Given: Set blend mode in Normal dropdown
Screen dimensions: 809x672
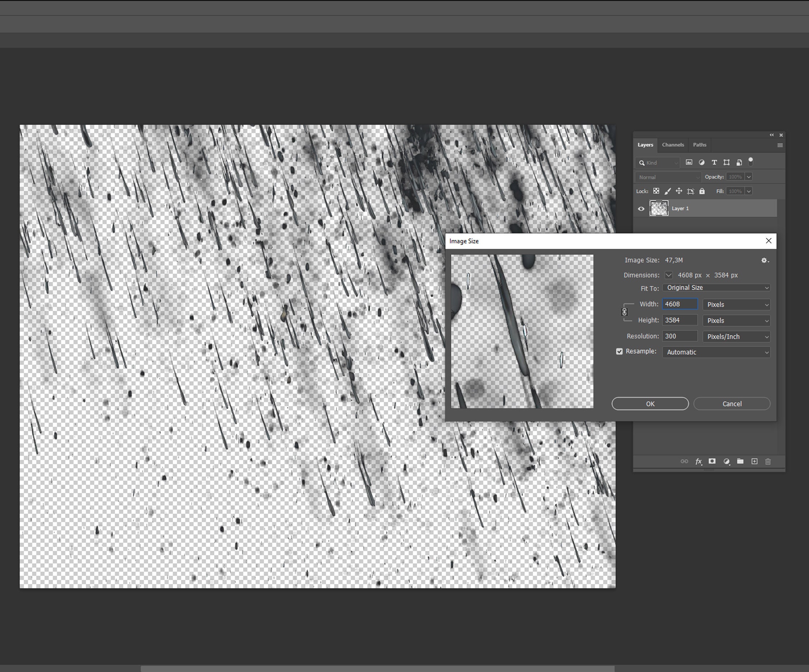Looking at the screenshot, I should pos(668,177).
